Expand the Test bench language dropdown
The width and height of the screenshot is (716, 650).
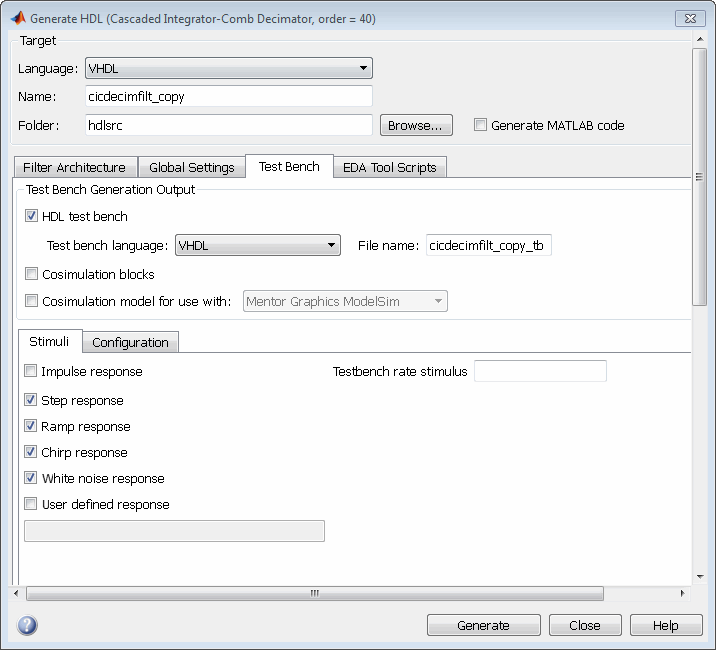[258, 245]
